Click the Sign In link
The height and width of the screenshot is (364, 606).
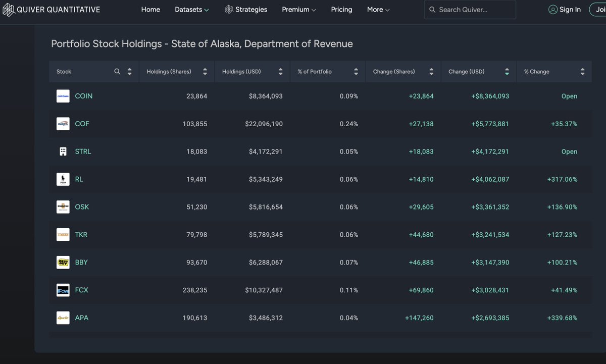(565, 10)
